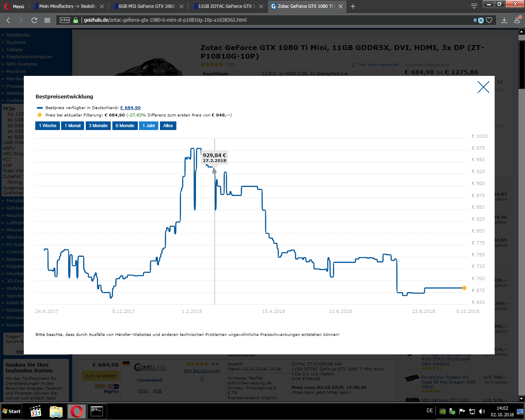
Task: Open the Compuland Infos link
Action: [143, 391]
